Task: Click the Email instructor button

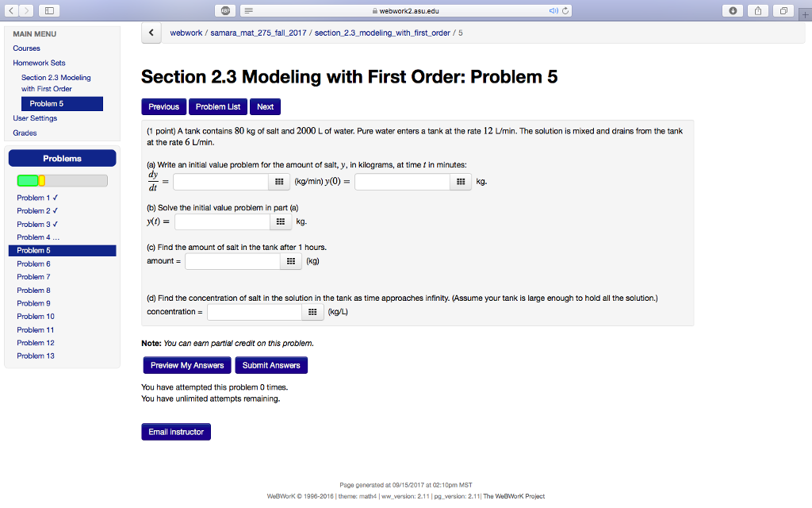Action: tap(175, 431)
